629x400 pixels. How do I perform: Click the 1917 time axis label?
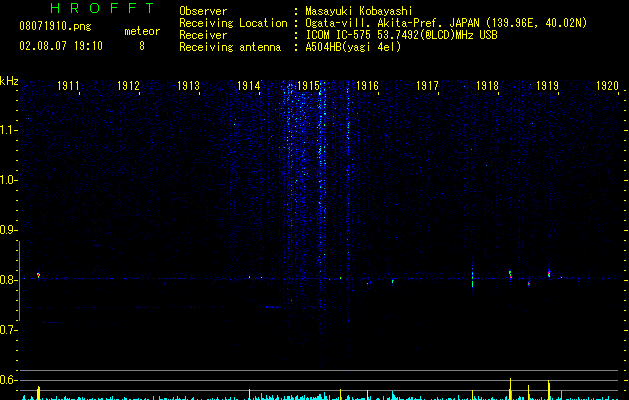427,86
